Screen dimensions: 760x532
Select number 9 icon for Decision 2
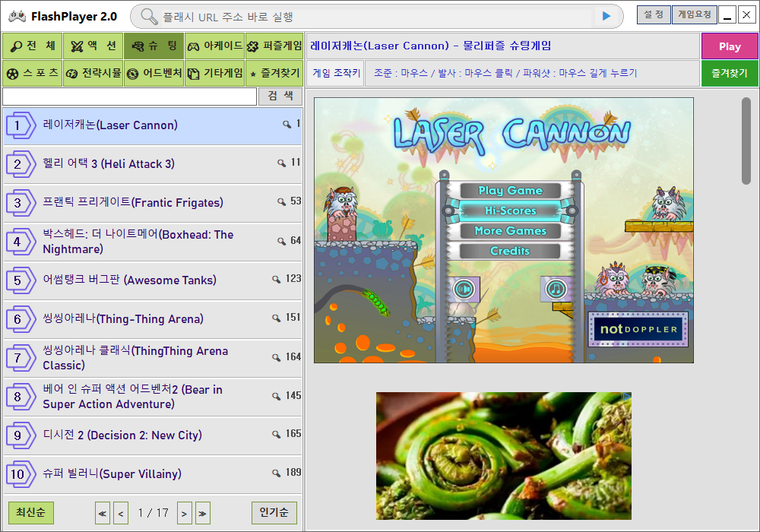[x=21, y=435]
